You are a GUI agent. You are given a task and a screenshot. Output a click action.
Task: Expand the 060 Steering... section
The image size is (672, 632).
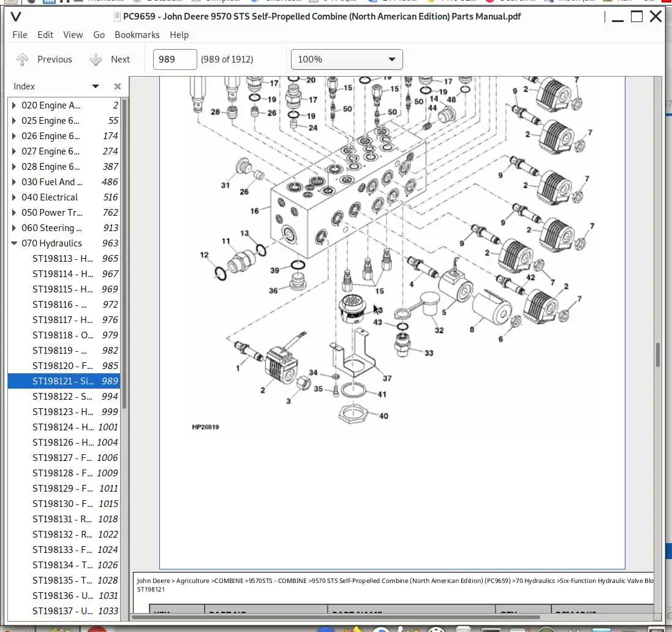click(x=13, y=228)
